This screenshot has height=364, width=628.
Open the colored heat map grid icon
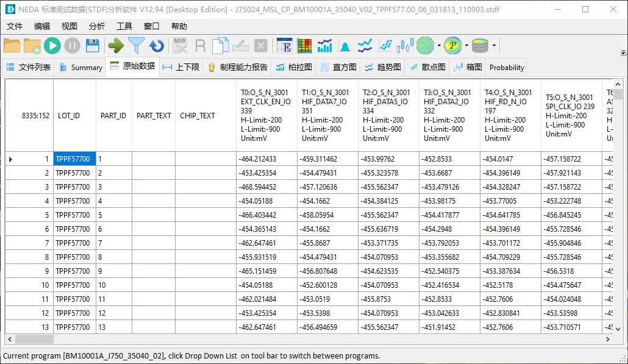tap(304, 46)
